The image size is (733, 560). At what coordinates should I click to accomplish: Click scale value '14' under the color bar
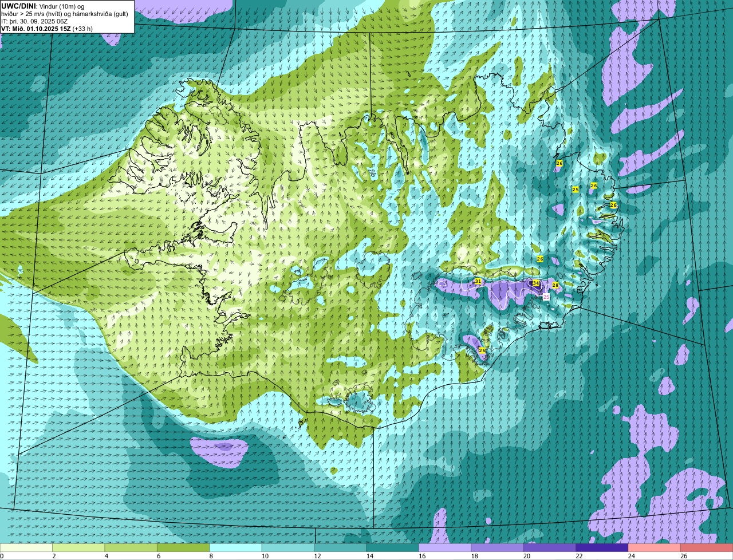point(369,556)
